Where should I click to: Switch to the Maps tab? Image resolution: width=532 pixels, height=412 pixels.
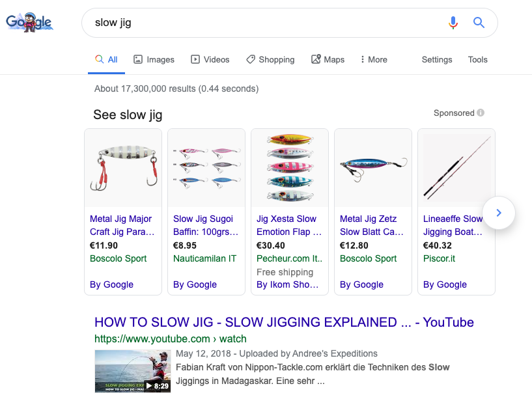pos(328,60)
